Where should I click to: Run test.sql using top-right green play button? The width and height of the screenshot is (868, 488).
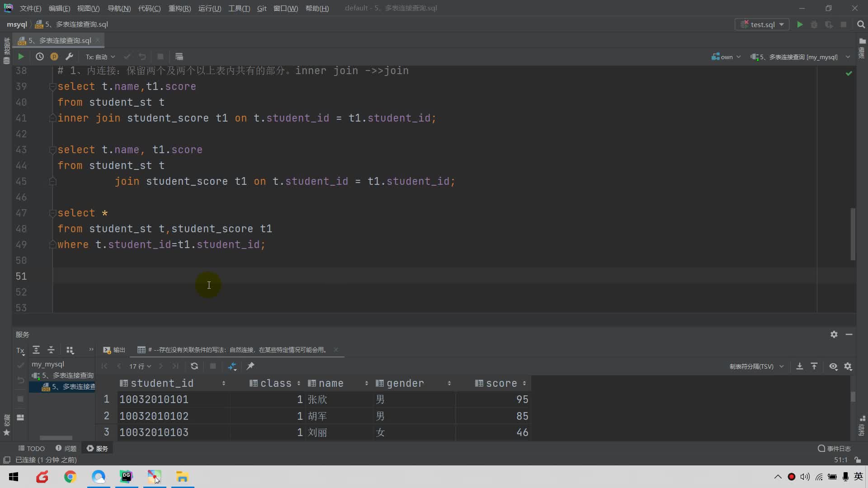click(x=800, y=24)
